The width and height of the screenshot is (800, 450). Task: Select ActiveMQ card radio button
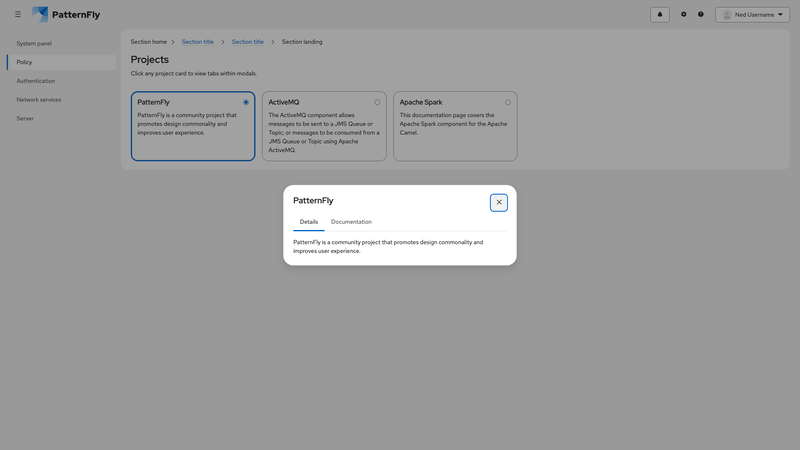[377, 102]
